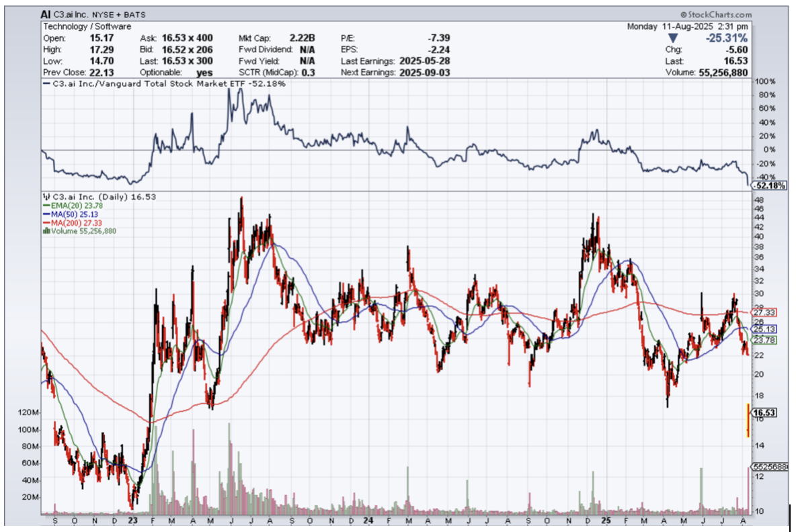The width and height of the screenshot is (796, 532).
Task: Click the bold 24 year label on time axis
Action: (x=368, y=521)
